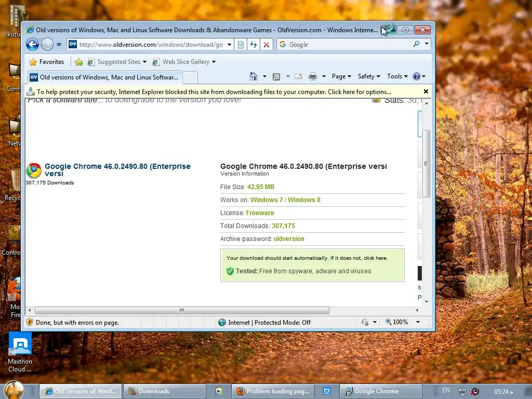
Task: Click the green Tested shield icon
Action: tap(230, 271)
